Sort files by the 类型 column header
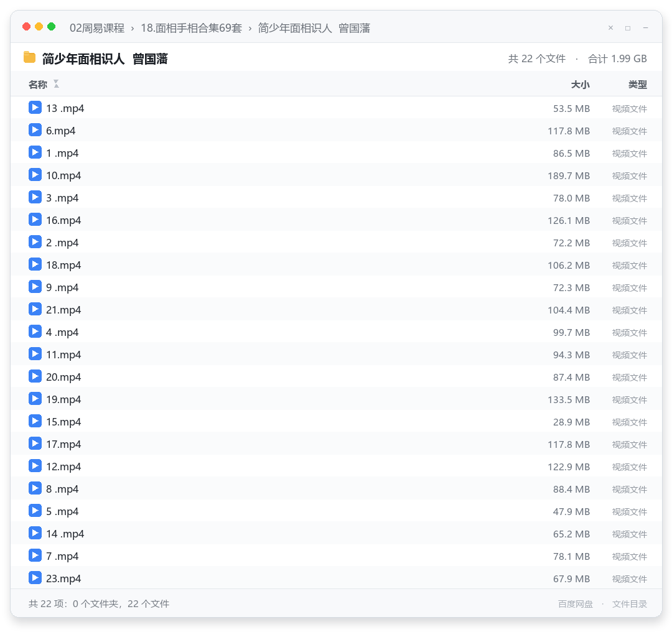672x632 pixels. 638,85
